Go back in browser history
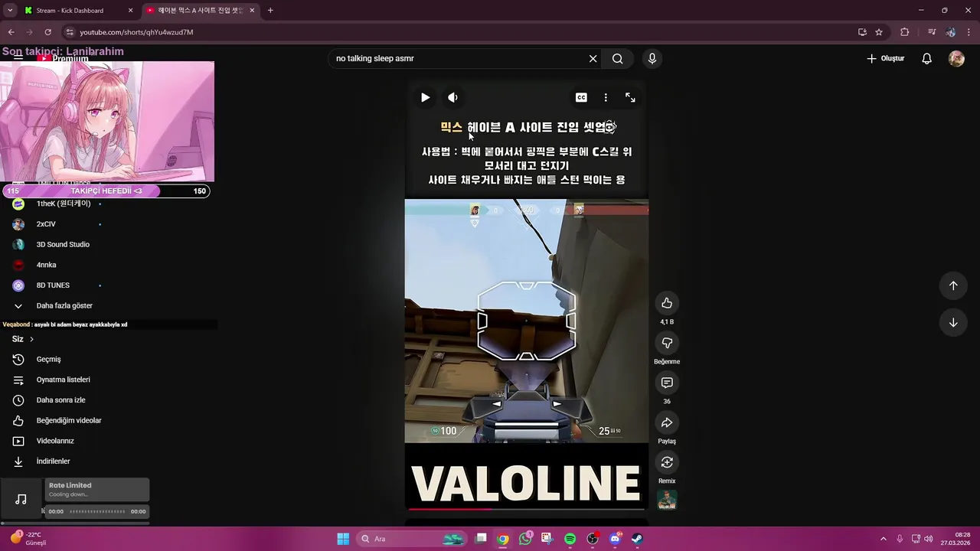 click(11, 32)
